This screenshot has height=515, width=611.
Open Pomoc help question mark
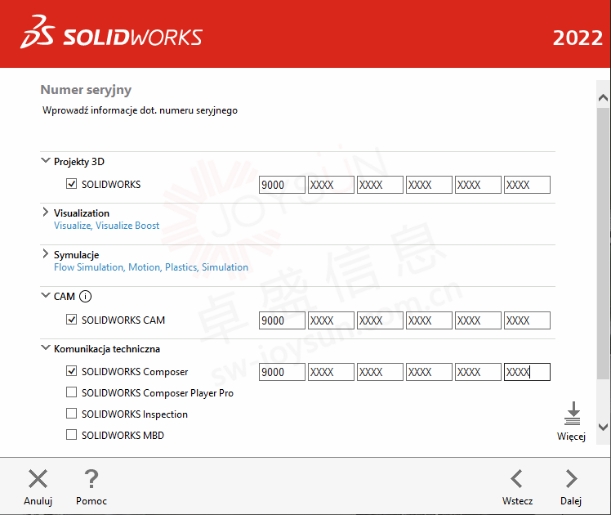click(x=92, y=479)
